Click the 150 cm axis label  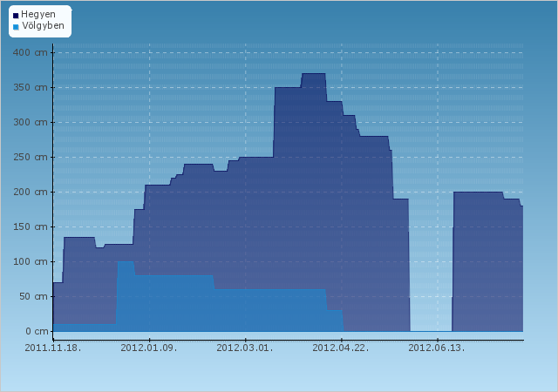[31, 227]
